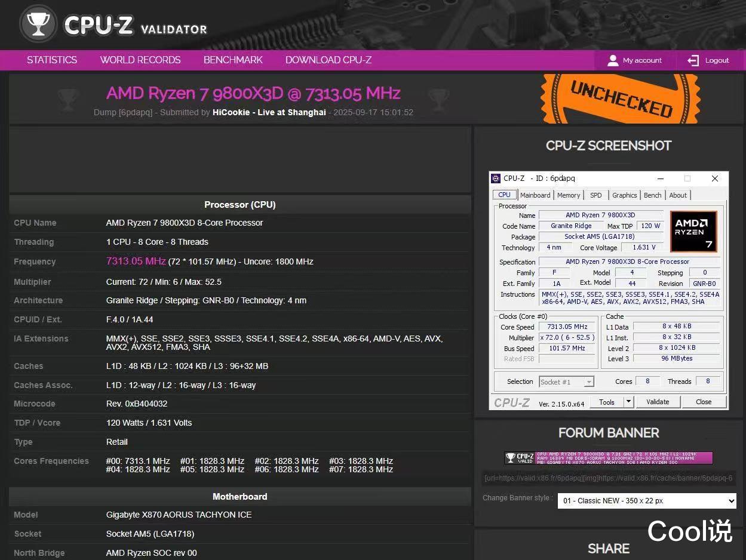Viewport: 746px width, 560px height.
Task: Expand the Tools dropdown arrow in CPU-Z
Action: 628,402
